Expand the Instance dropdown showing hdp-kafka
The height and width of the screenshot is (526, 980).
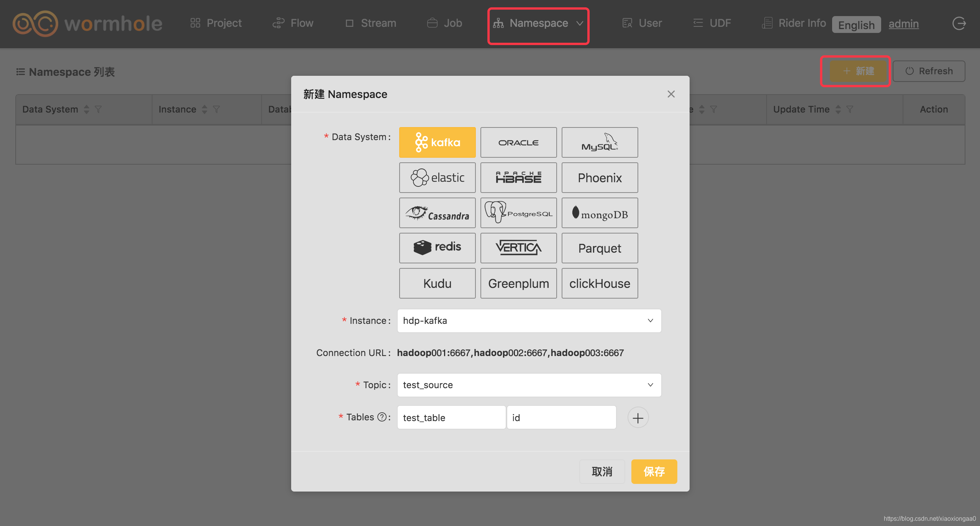click(x=529, y=321)
